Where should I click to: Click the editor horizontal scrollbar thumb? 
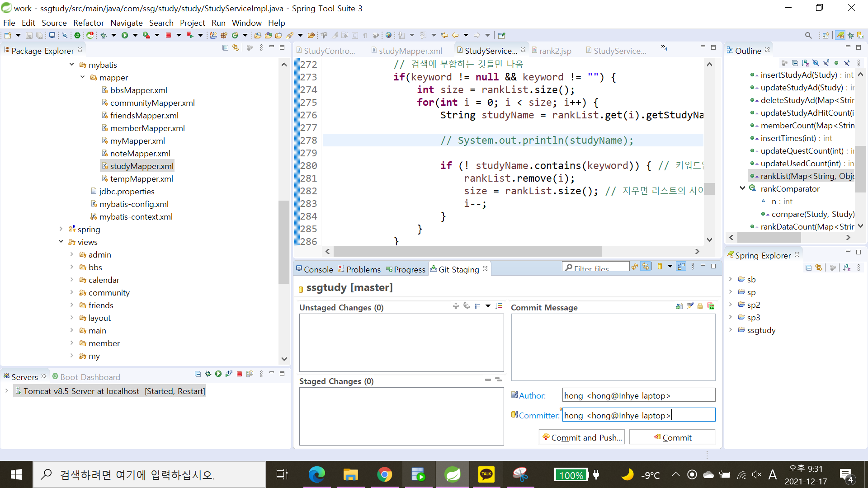point(467,251)
